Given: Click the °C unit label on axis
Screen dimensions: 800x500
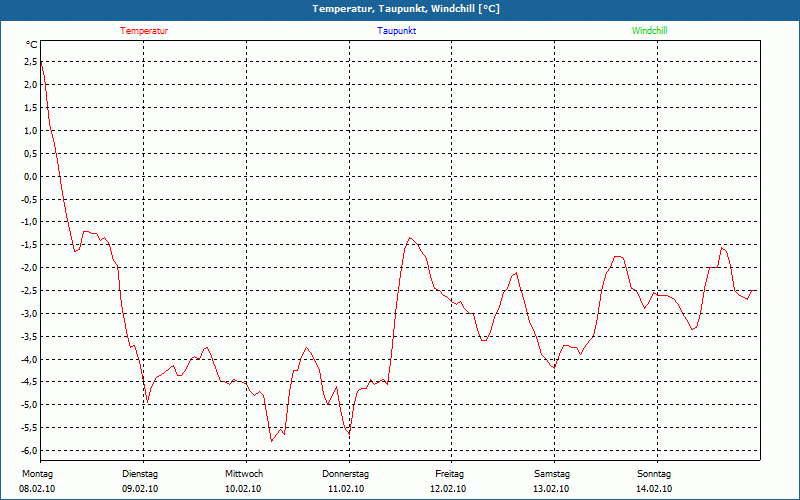Looking at the screenshot, I should click(x=32, y=45).
